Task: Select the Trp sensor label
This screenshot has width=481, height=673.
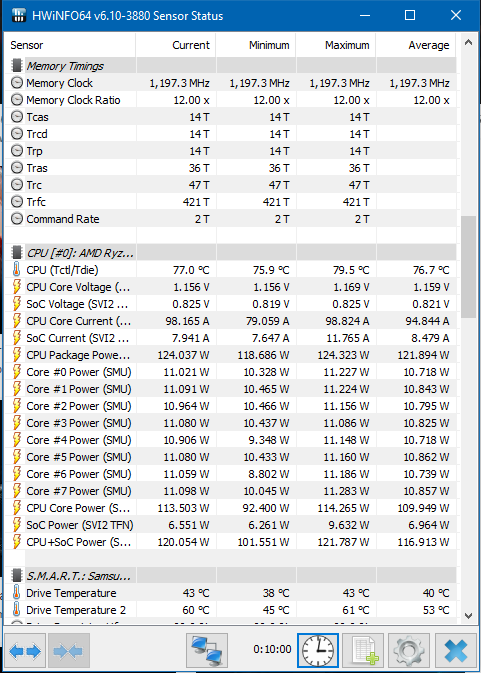Action: [x=34, y=151]
